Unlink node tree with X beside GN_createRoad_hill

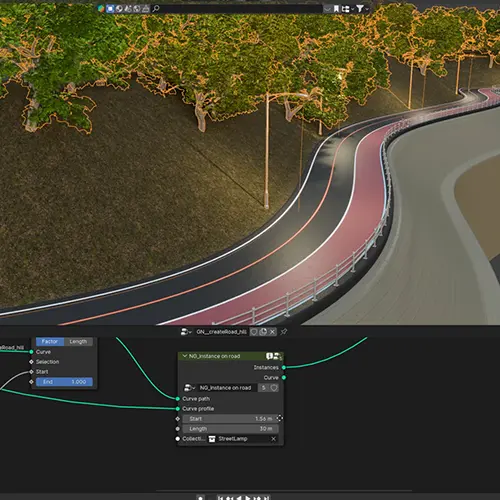pyautogui.click(x=272, y=332)
